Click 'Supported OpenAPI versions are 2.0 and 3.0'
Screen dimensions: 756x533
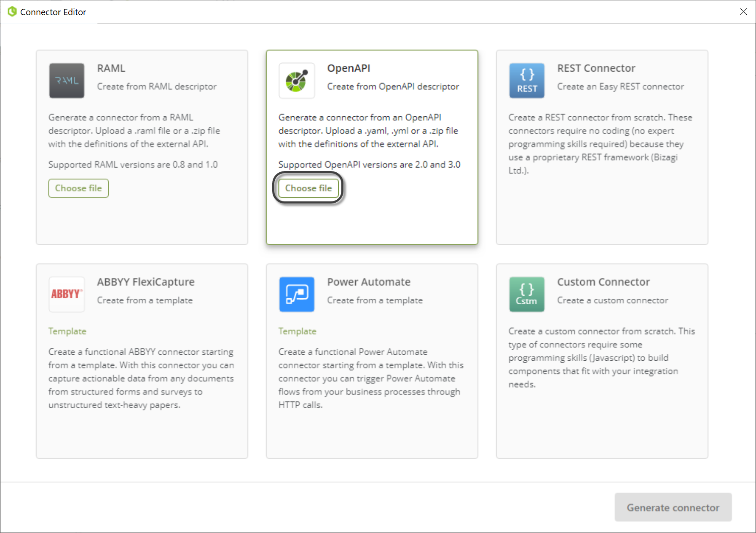click(x=370, y=165)
